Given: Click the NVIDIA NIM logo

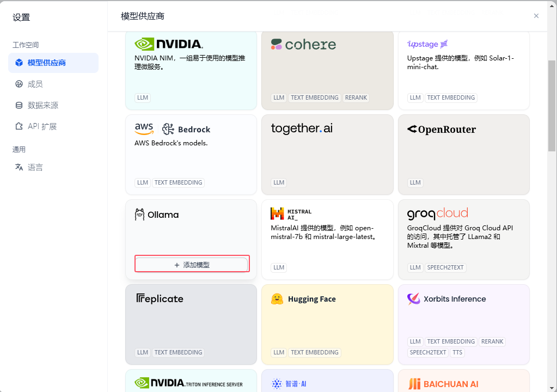Looking at the screenshot, I should pos(168,44).
